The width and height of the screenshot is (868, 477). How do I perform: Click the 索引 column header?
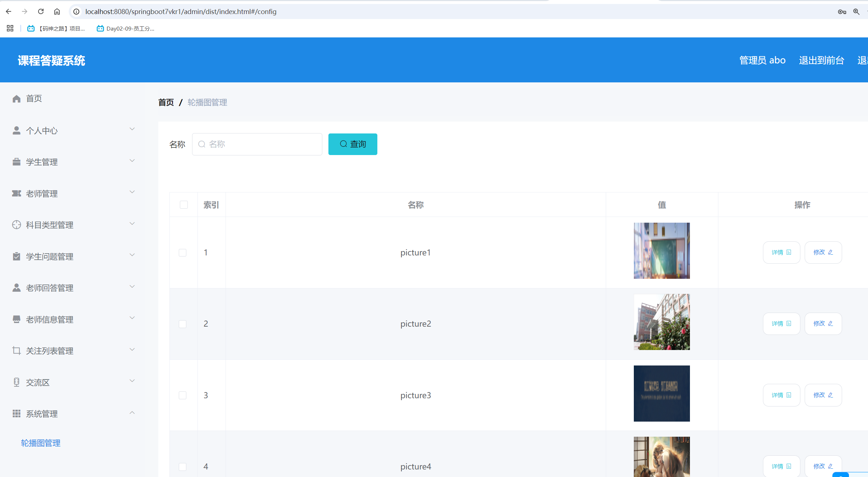tap(211, 205)
